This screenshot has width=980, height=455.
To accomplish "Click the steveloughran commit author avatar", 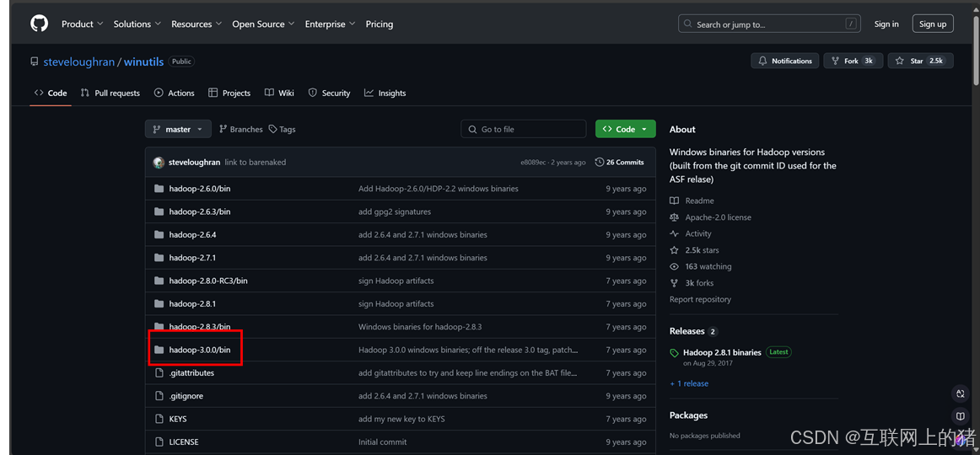I will click(159, 163).
